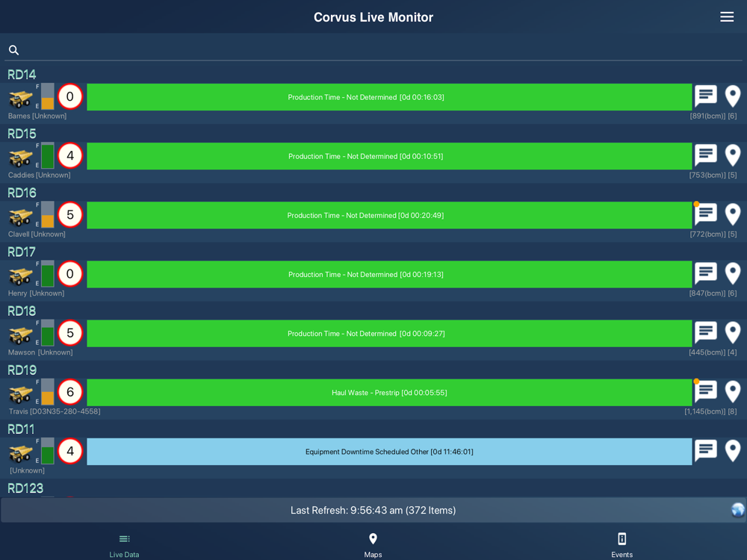The image size is (747, 560).
Task: Show RD15 location pin
Action: (x=733, y=156)
